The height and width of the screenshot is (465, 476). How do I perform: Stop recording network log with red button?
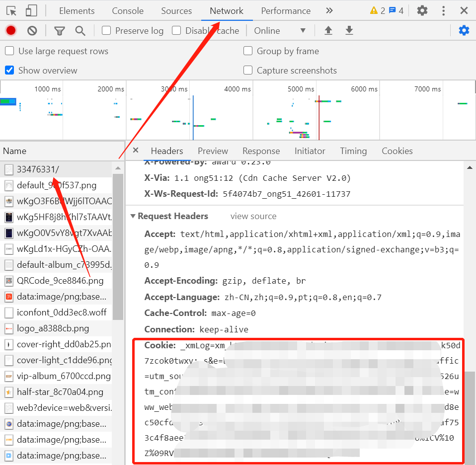[11, 31]
